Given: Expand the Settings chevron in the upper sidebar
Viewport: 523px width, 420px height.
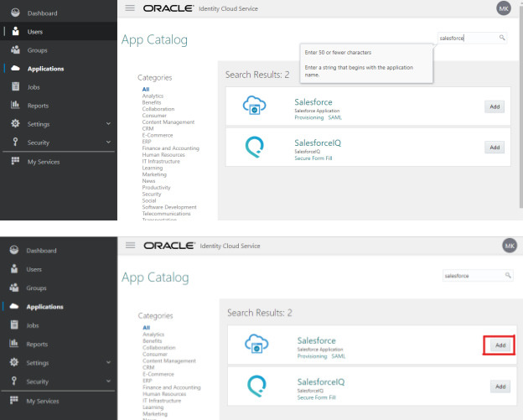Looking at the screenshot, I should coord(108,124).
